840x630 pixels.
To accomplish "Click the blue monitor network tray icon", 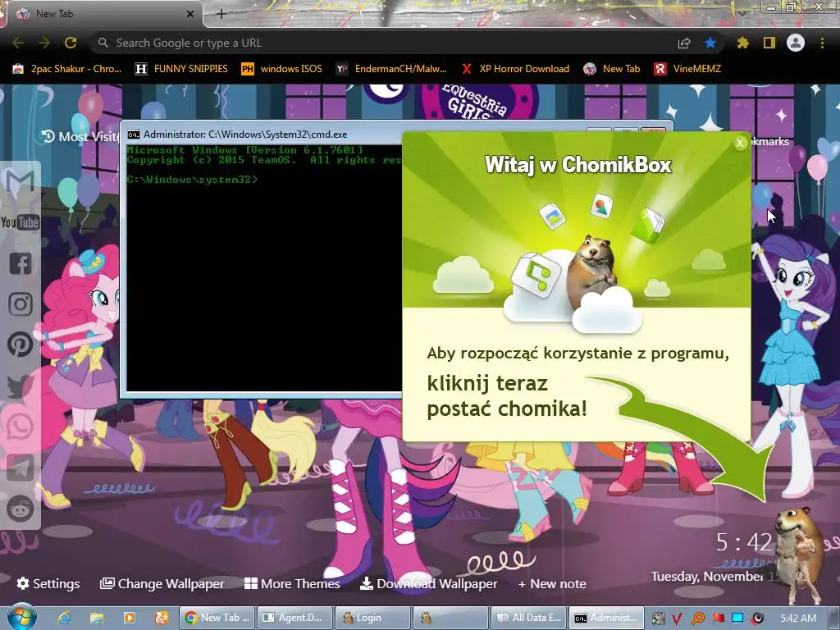I will pos(737,619).
